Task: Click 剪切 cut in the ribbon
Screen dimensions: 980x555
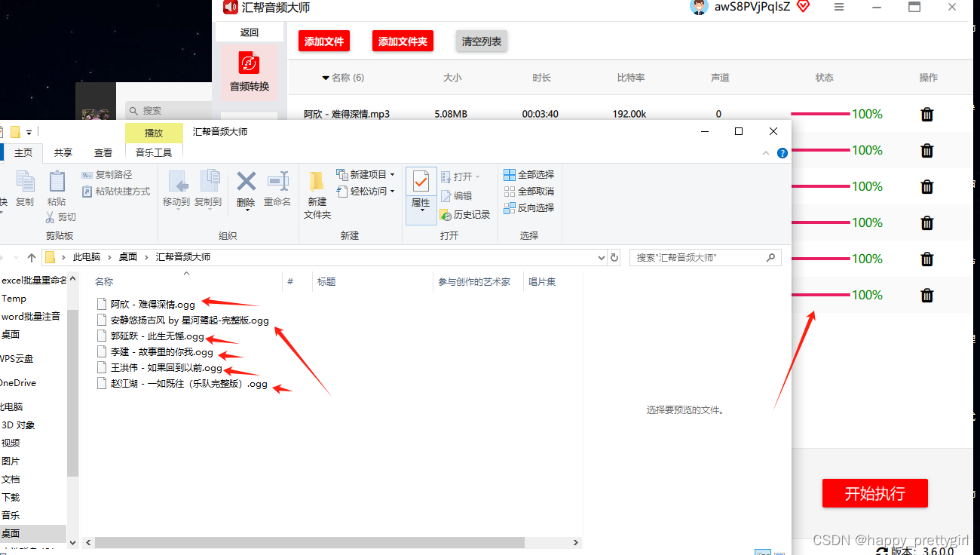Action: coord(60,217)
